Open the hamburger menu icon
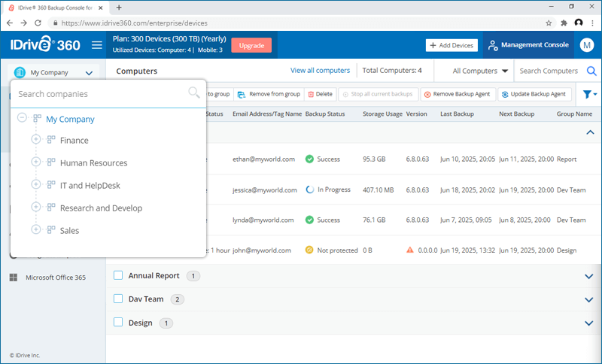Image resolution: width=602 pixels, height=364 pixels. (x=97, y=45)
